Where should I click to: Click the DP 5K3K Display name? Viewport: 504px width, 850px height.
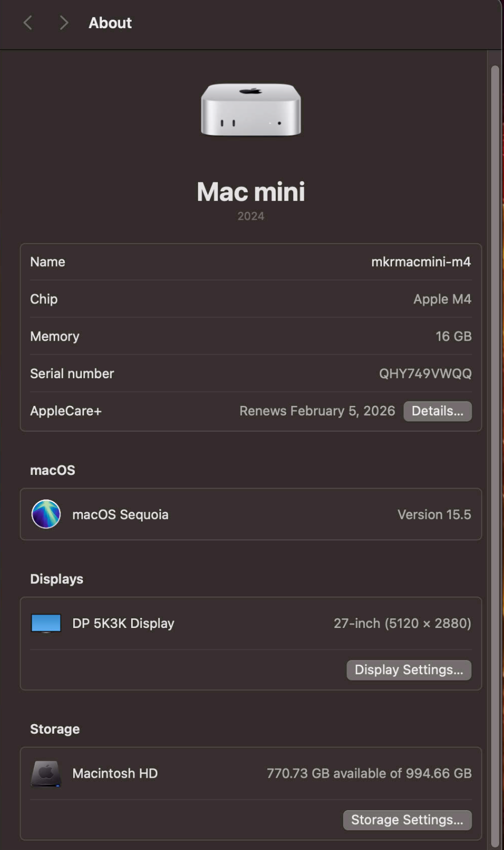tap(123, 624)
